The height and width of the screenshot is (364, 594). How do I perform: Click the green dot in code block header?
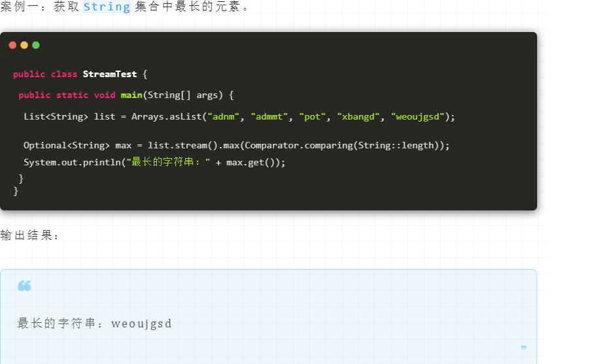[x=36, y=45]
